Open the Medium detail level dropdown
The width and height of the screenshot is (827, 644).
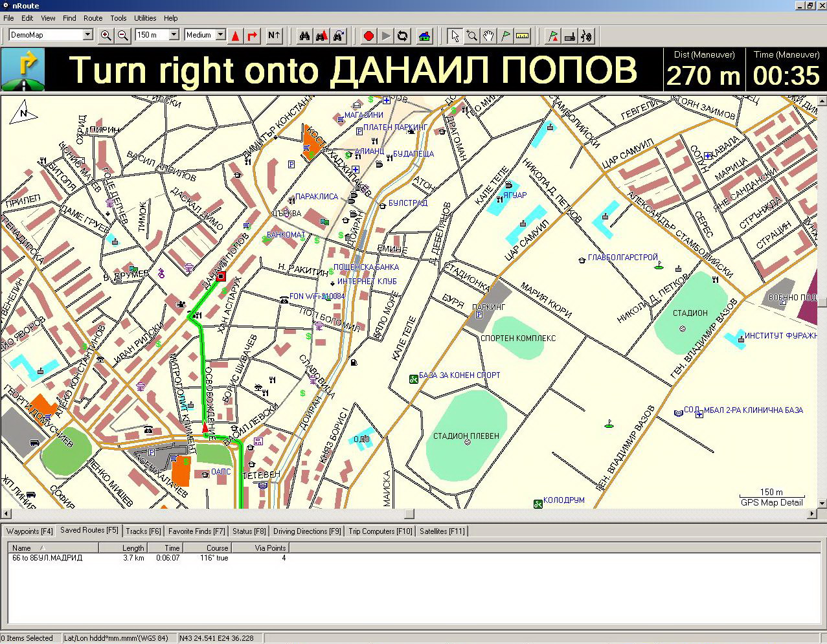[220, 35]
